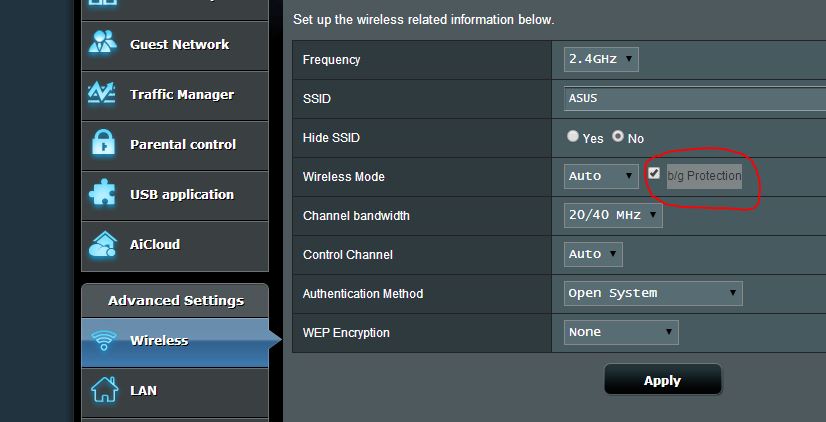Go to the Parental control menu label
This screenshot has height=422, width=826.
coord(183,144)
